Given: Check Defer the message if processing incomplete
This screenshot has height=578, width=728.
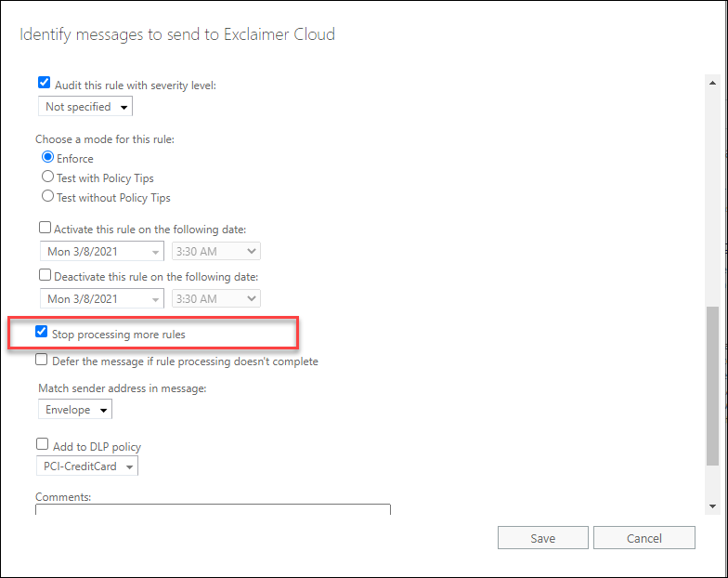Looking at the screenshot, I should 42,361.
